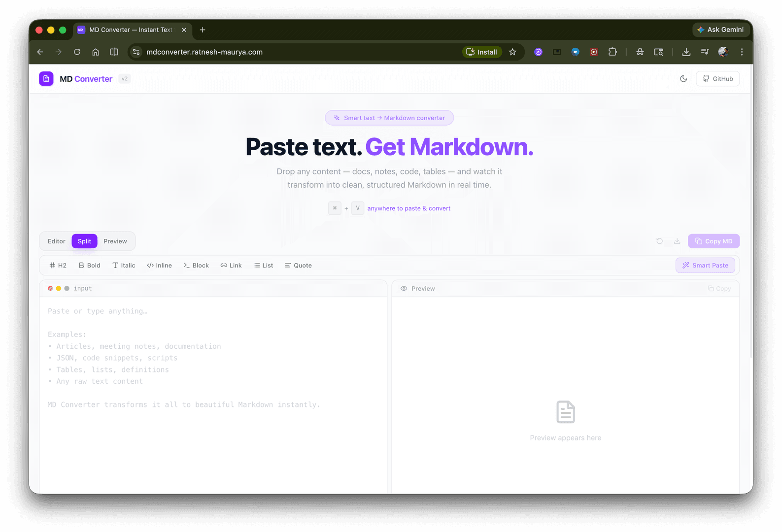Click the v2 version badge
Screen dimensions: 782x532
click(125, 79)
